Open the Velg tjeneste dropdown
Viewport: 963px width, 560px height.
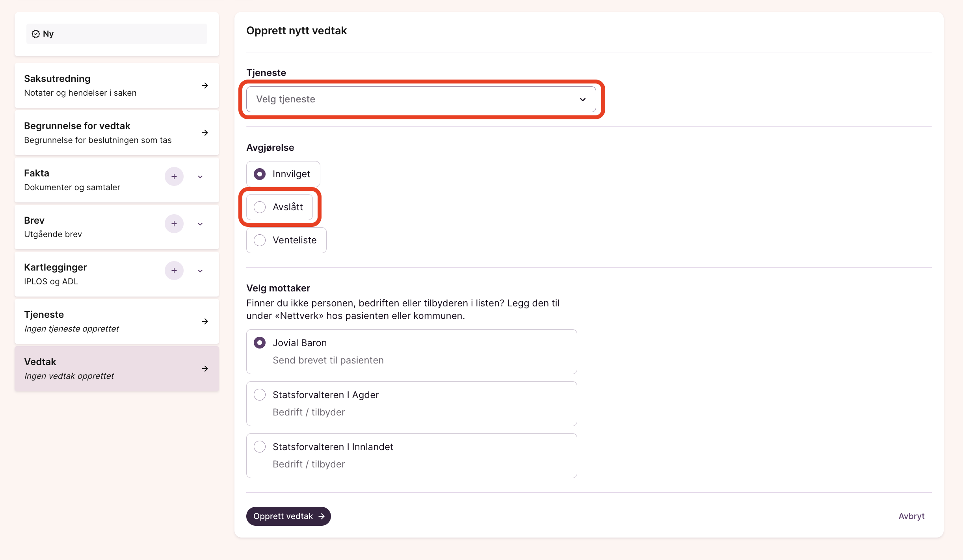click(421, 99)
